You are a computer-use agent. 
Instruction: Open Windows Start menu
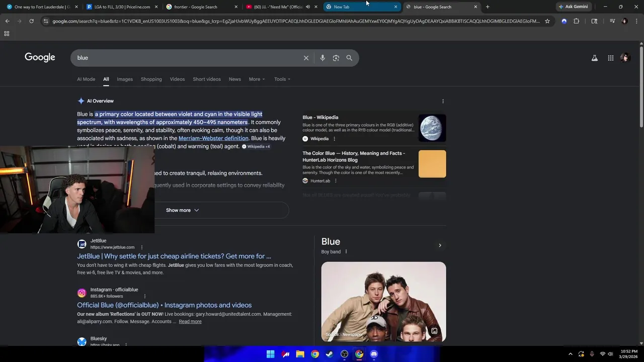click(x=270, y=354)
